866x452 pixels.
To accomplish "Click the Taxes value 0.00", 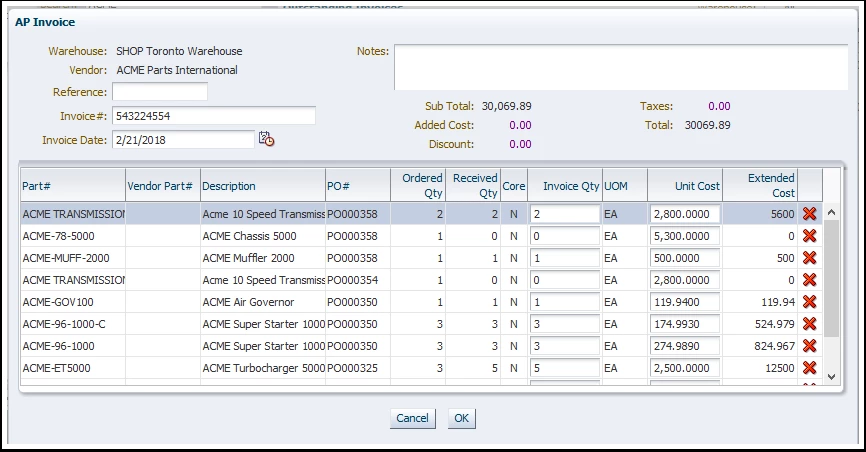I will point(719,106).
